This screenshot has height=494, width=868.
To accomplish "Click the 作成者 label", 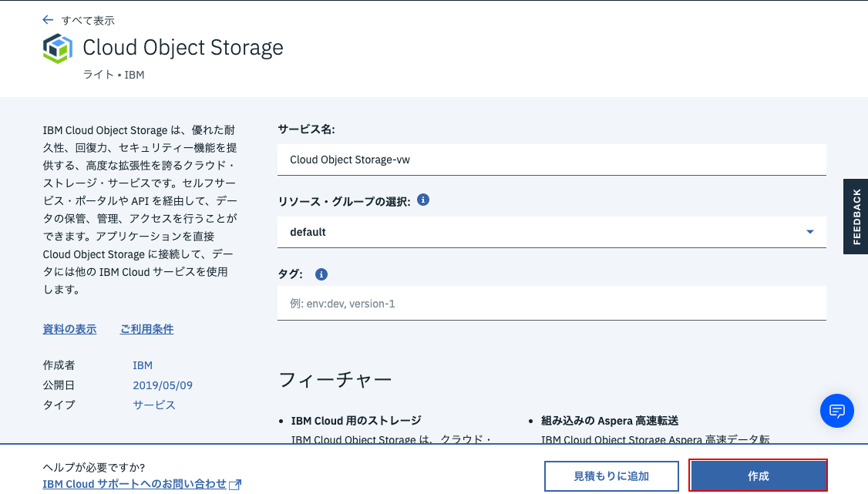I will [x=59, y=365].
